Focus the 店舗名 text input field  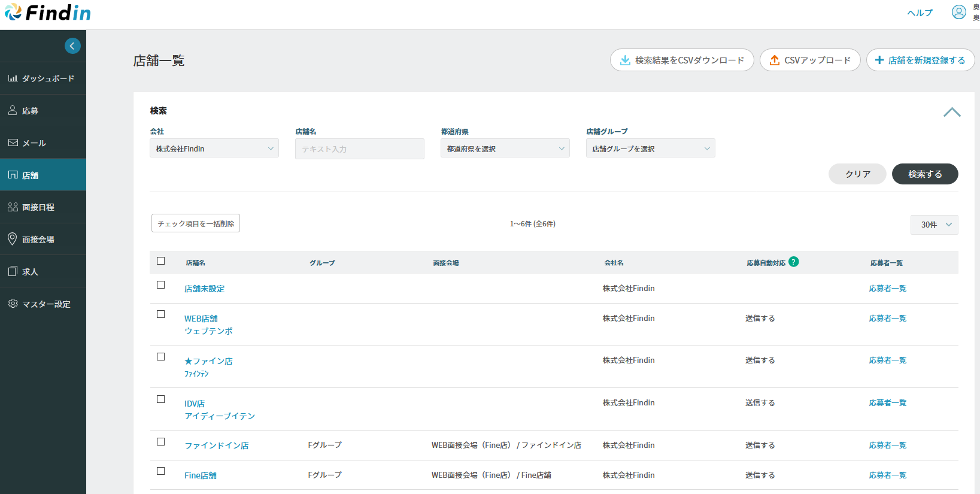359,149
